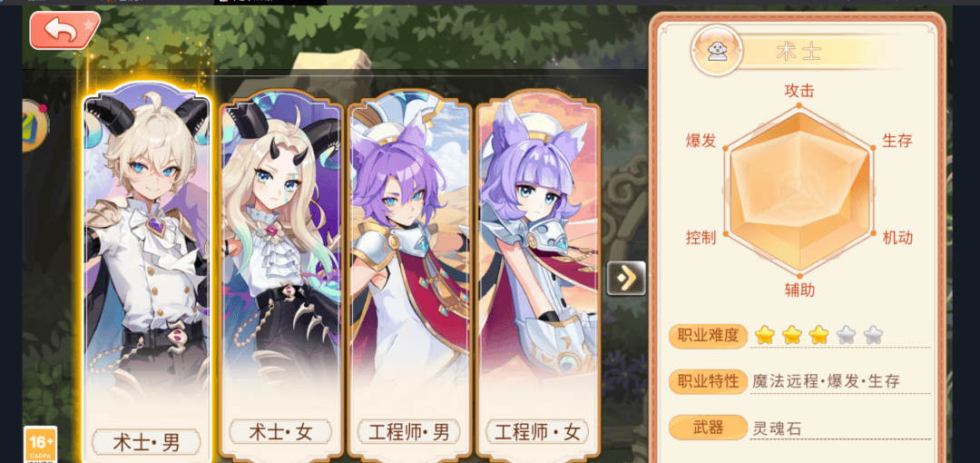Pick the 工程师·男 name label
This screenshot has height=463, width=980.
point(409,432)
